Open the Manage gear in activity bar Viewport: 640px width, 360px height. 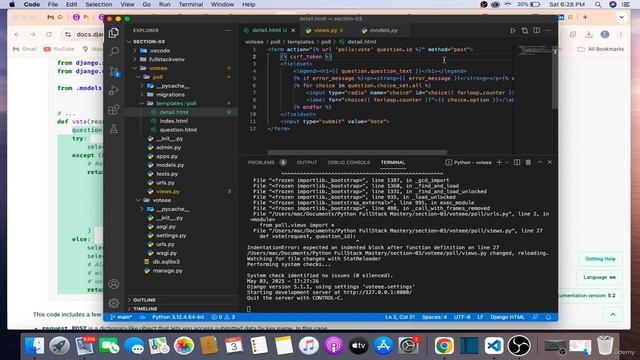coord(114,303)
